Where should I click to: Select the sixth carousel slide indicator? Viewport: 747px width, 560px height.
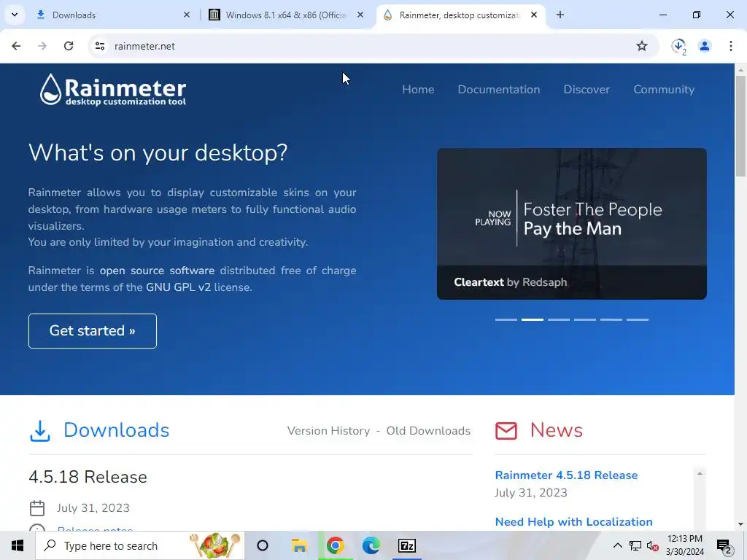pyautogui.click(x=638, y=319)
